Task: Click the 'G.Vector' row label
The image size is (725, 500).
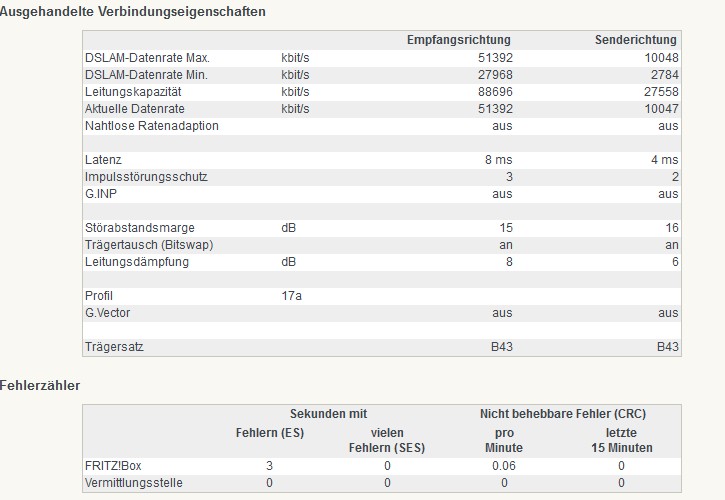Action: 107,313
